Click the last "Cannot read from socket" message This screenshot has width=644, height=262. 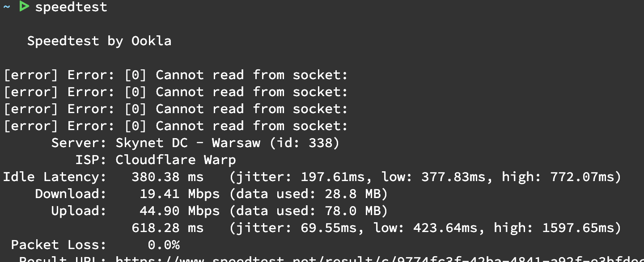click(251, 126)
